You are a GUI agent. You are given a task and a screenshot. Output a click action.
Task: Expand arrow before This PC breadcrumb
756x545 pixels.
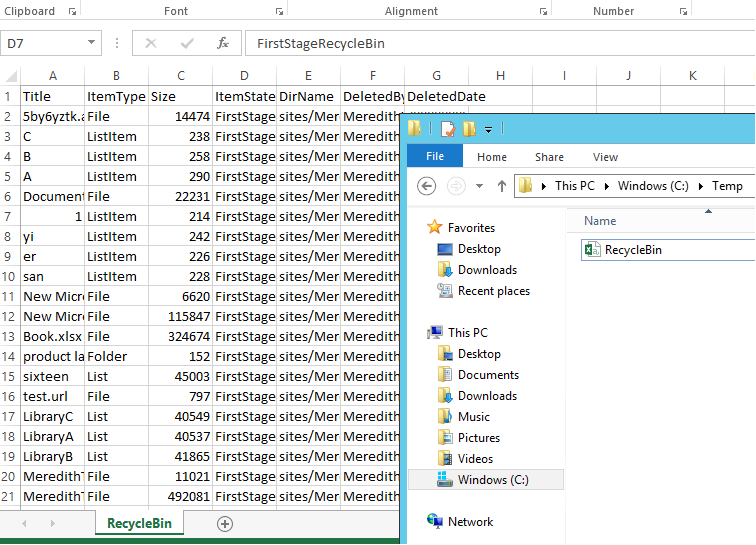point(544,186)
